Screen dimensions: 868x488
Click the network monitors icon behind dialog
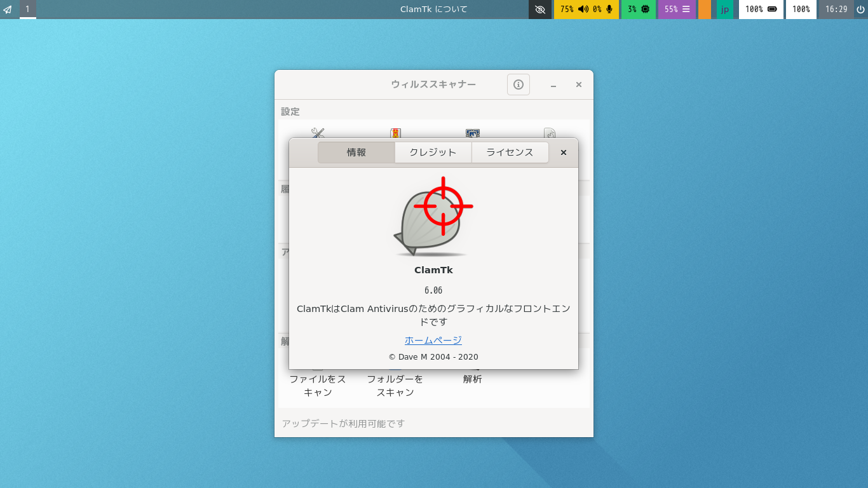click(472, 133)
